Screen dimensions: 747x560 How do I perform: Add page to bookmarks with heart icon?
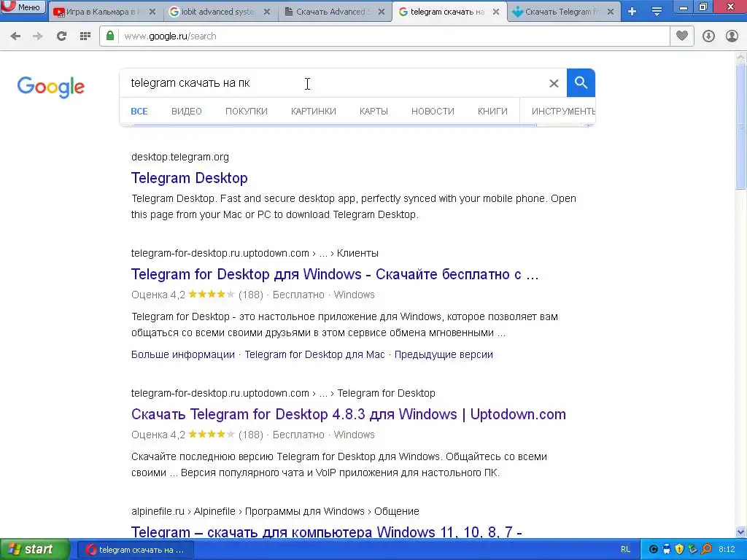(x=682, y=36)
